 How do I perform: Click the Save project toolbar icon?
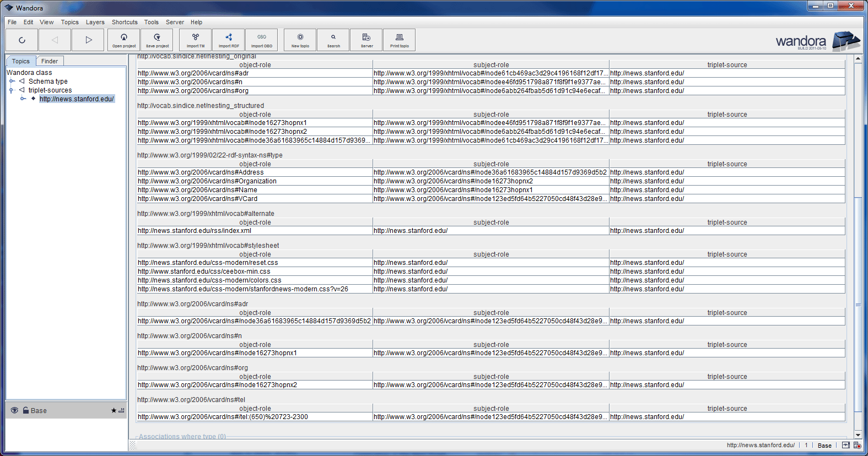click(157, 40)
